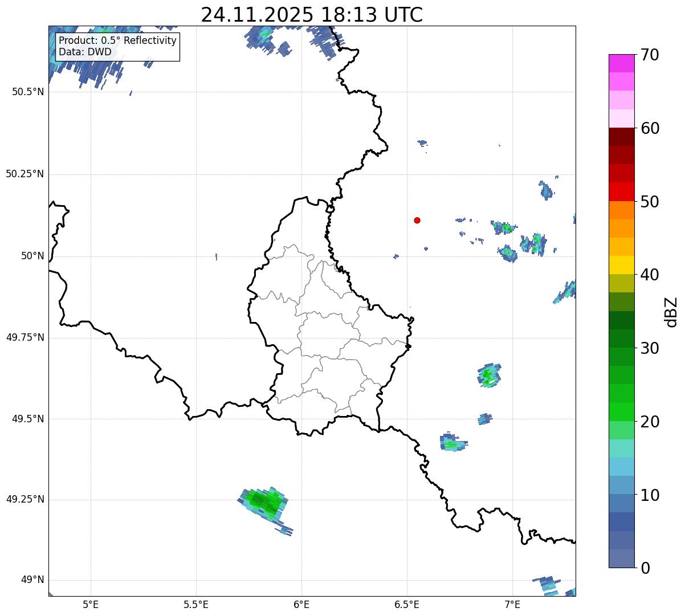This screenshot has height=616, width=685.
Task: Click the colorbar tick label '0'
Action: pos(644,568)
